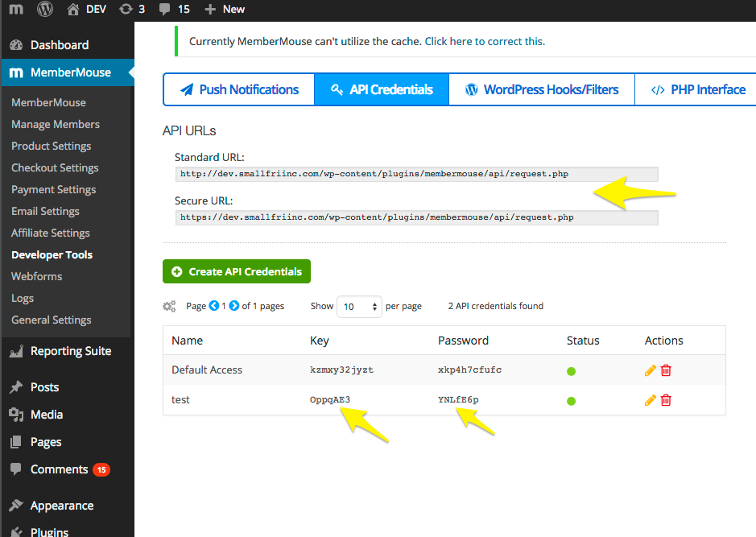Image resolution: width=756 pixels, height=537 pixels.
Task: Follow the 'Click here to correct this' link
Action: coord(485,41)
